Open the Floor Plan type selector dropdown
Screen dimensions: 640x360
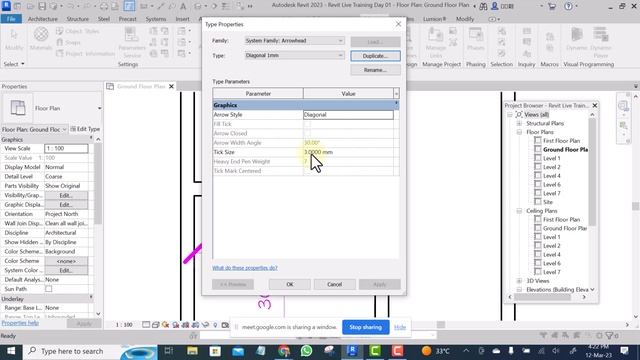(99, 108)
